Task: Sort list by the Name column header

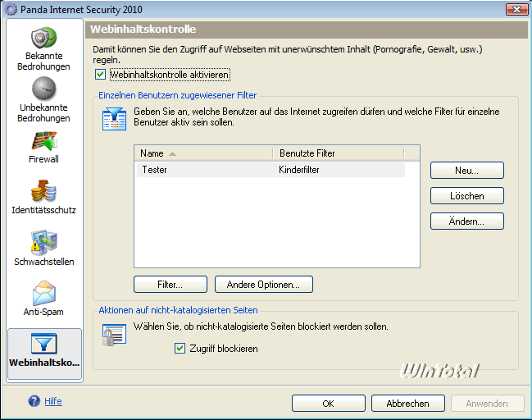Action: (x=203, y=153)
